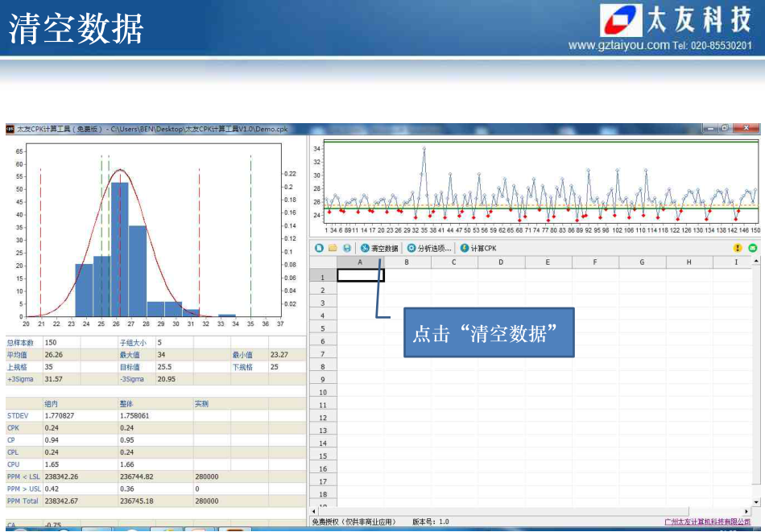
Task: Click the -3Sigma value 20.95
Action: pos(167,379)
